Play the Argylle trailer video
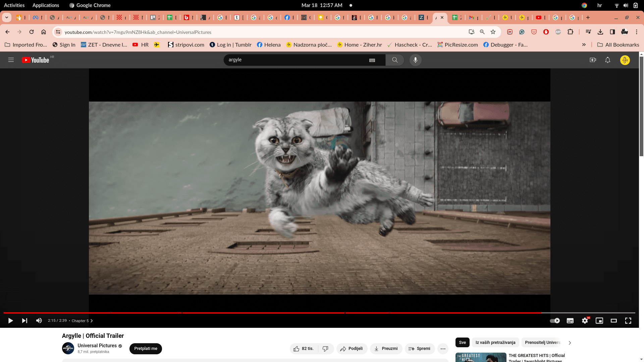644x362 pixels. click(x=10, y=321)
